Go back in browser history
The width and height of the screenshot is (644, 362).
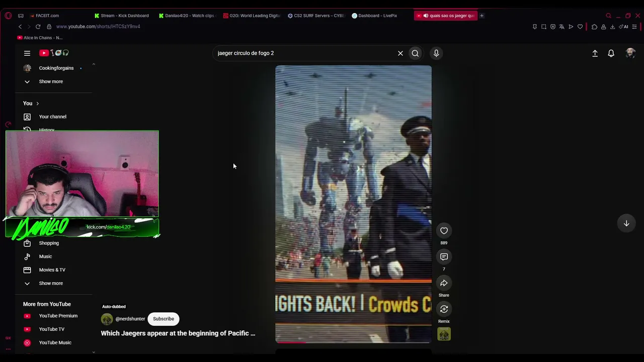pyautogui.click(x=20, y=27)
